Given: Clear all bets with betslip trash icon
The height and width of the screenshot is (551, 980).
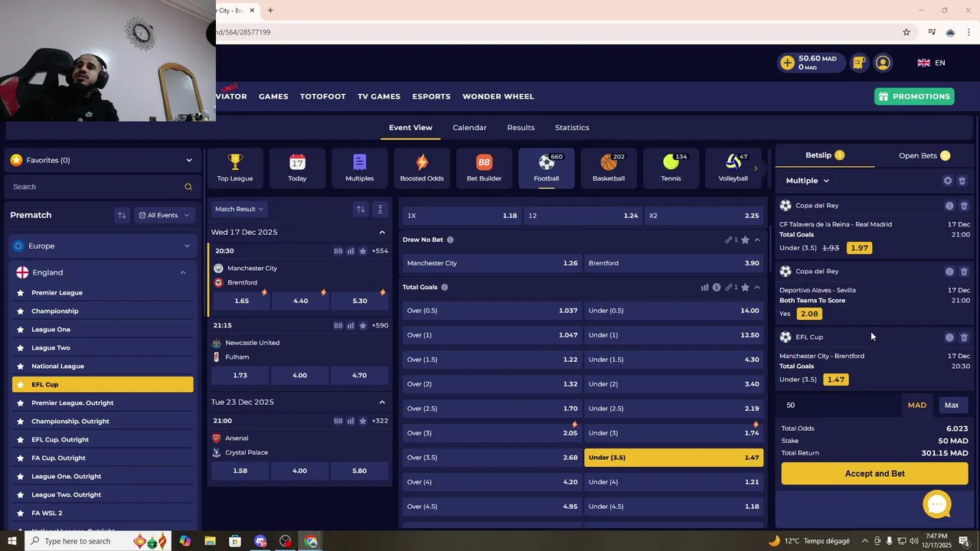Looking at the screenshot, I should click(962, 181).
